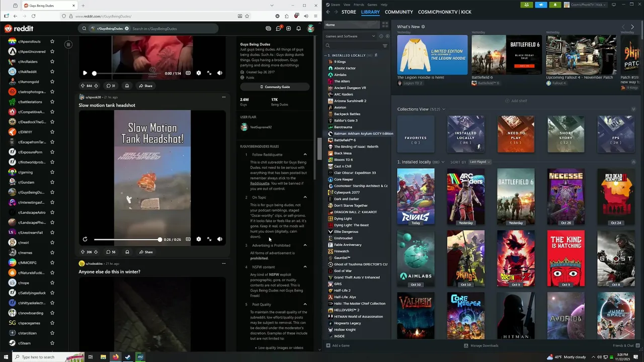Bookmark this page in Firefox
The height and width of the screenshot is (362, 644).
[247, 16]
